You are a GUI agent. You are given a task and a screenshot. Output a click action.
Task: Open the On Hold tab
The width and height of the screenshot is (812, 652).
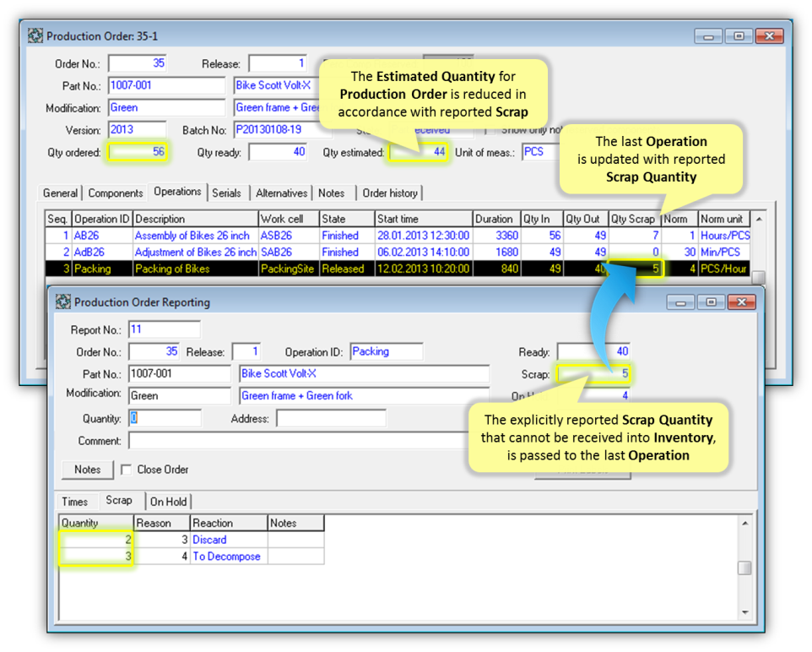pyautogui.click(x=168, y=502)
